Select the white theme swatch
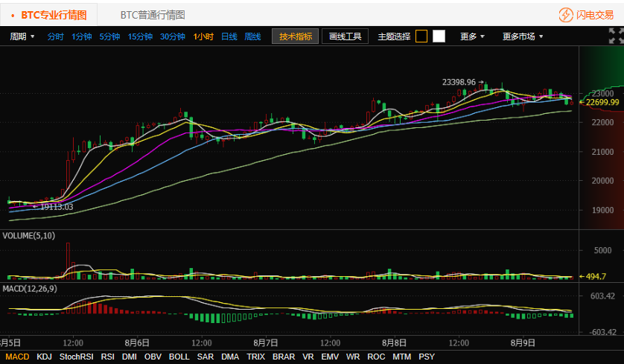 tap(439, 36)
